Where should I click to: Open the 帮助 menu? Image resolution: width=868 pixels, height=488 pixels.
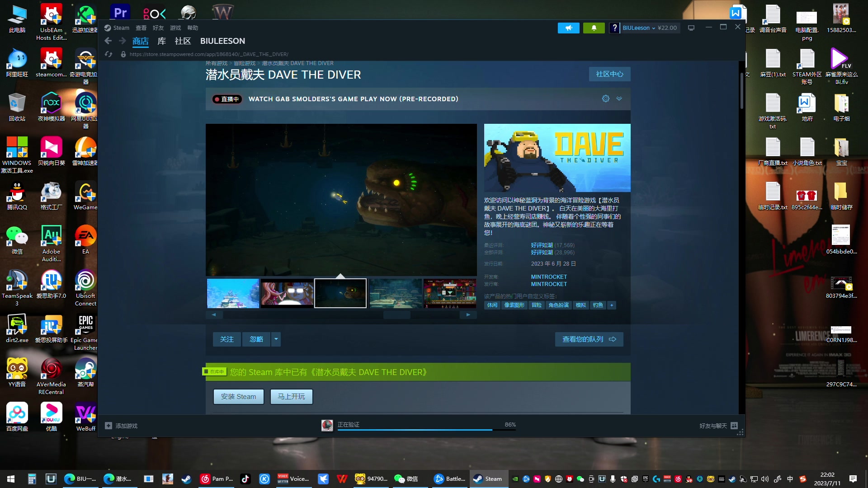coord(193,28)
